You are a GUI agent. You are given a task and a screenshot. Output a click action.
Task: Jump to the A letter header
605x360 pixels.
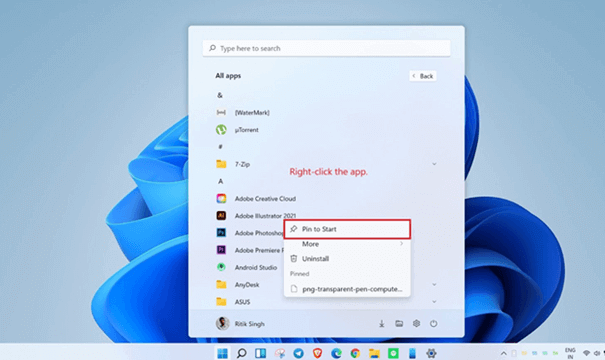point(220,181)
